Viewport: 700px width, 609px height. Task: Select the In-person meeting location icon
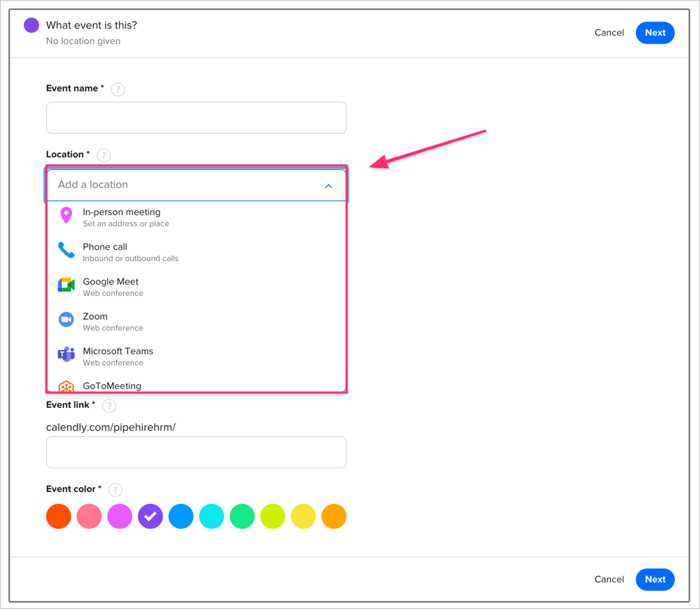coord(66,216)
